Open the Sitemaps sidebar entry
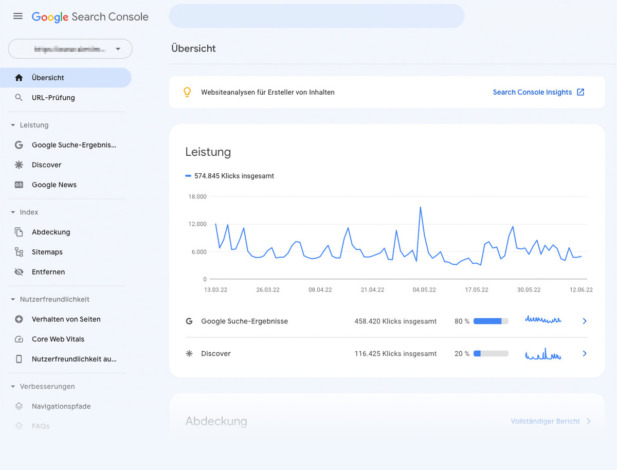The height and width of the screenshot is (470, 617). [x=47, y=252]
